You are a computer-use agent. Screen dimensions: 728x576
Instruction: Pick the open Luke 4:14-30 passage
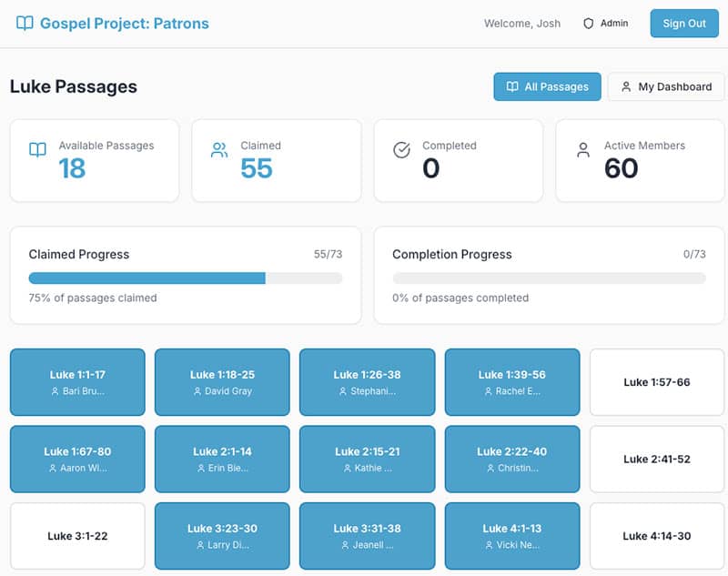point(657,536)
